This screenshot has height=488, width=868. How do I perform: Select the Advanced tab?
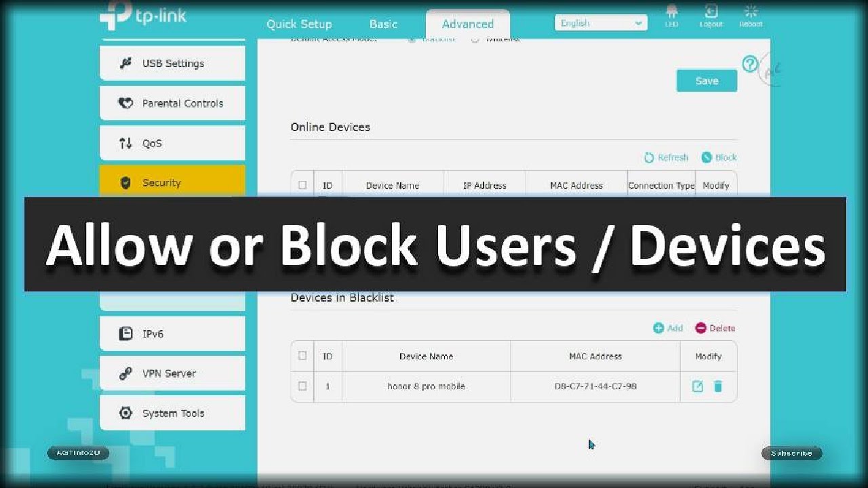468,24
